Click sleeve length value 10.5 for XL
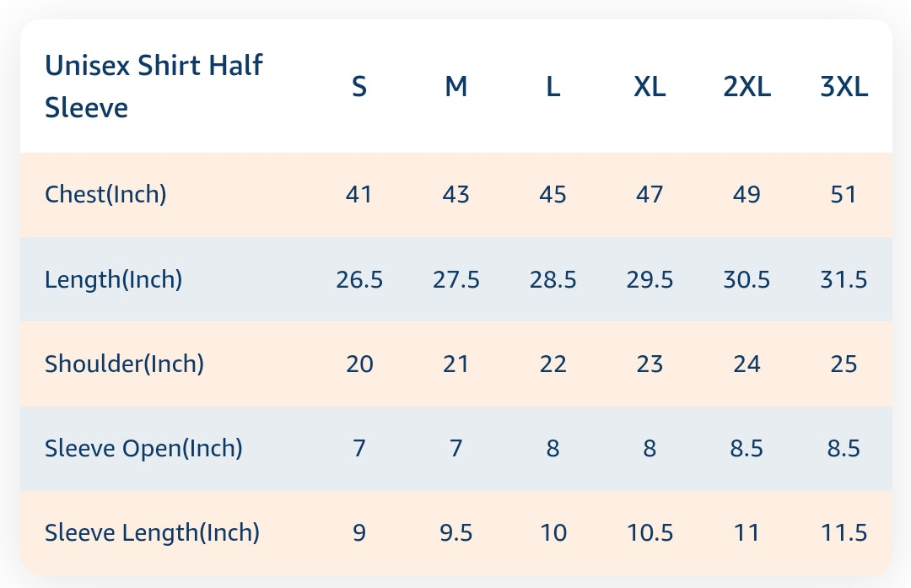Image resolution: width=911 pixels, height=588 pixels. coord(650,533)
